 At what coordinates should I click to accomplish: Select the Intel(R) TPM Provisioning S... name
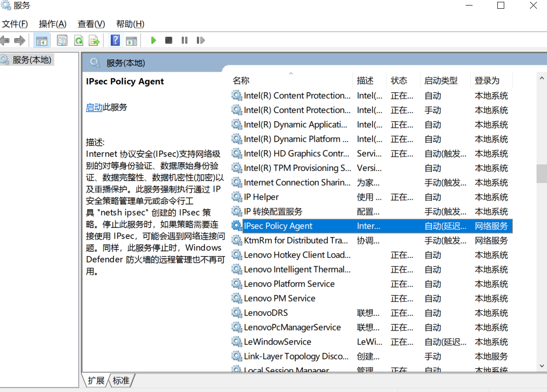coord(297,168)
